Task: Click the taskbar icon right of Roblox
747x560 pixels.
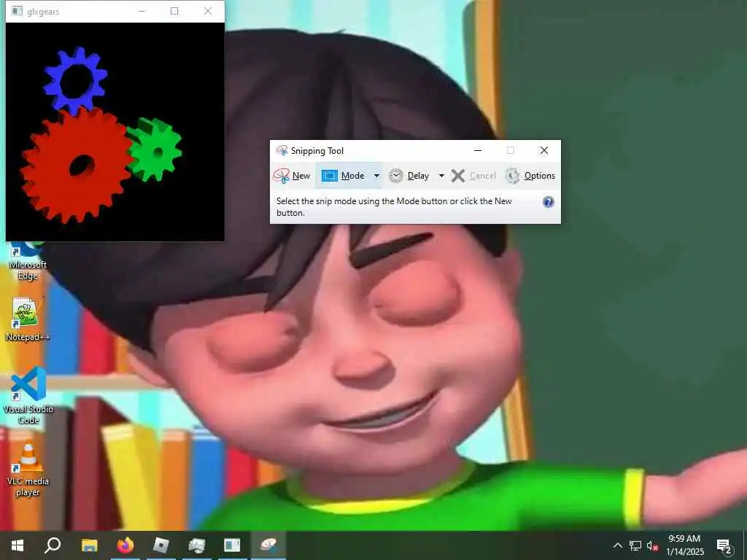Action: 196,545
